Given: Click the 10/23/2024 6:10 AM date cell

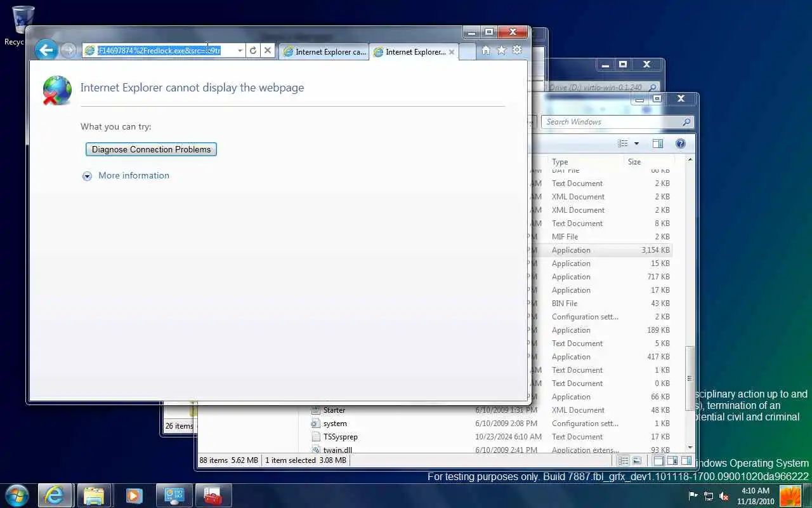Looking at the screenshot, I should (x=508, y=437).
